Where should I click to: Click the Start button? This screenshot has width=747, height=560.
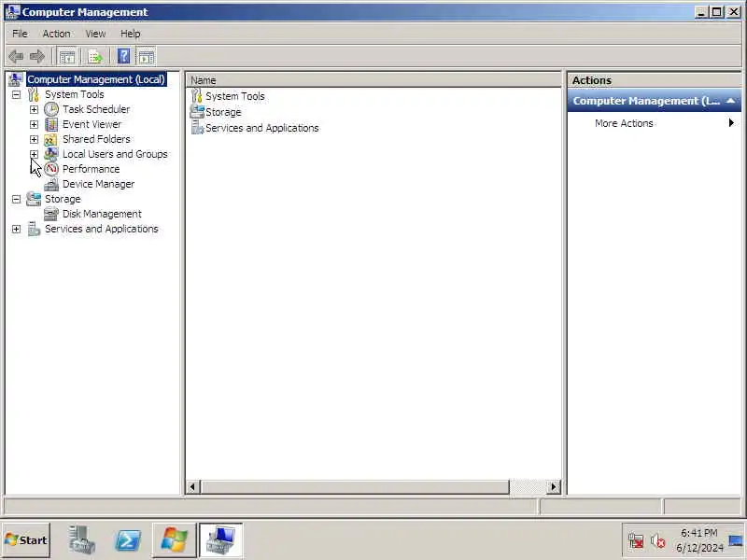(26, 540)
